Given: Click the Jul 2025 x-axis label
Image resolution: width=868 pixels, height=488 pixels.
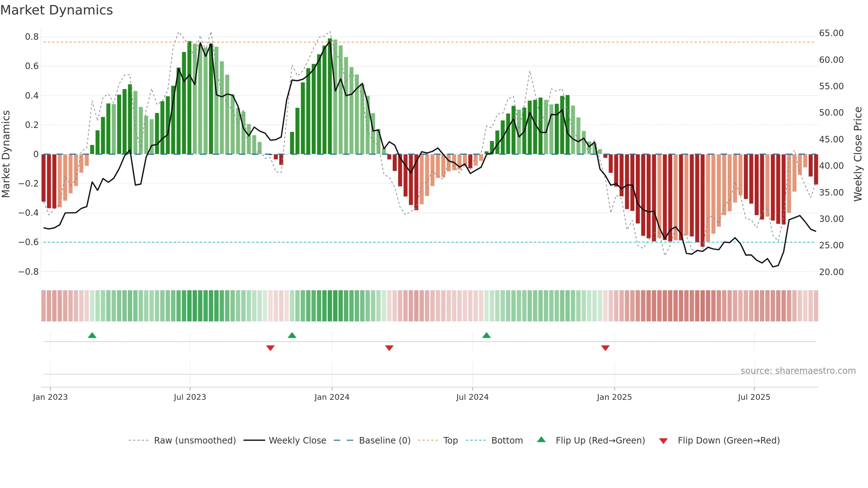Looking at the screenshot, I should pyautogui.click(x=754, y=397).
